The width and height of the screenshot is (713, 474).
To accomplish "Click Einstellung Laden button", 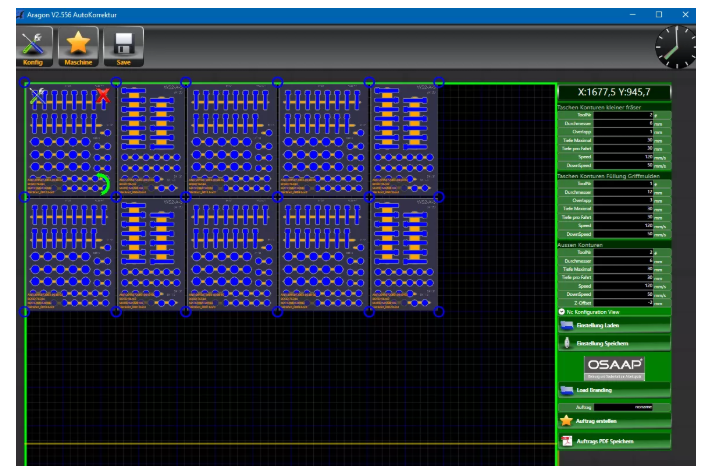I will [613, 326].
